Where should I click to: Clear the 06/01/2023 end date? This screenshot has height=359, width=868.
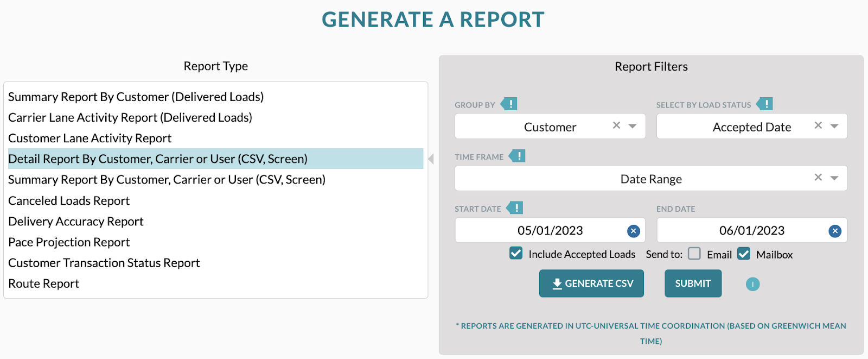(x=835, y=231)
